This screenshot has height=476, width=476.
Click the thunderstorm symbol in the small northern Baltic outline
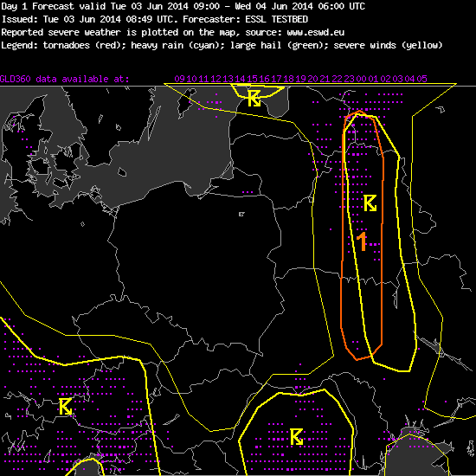(254, 98)
